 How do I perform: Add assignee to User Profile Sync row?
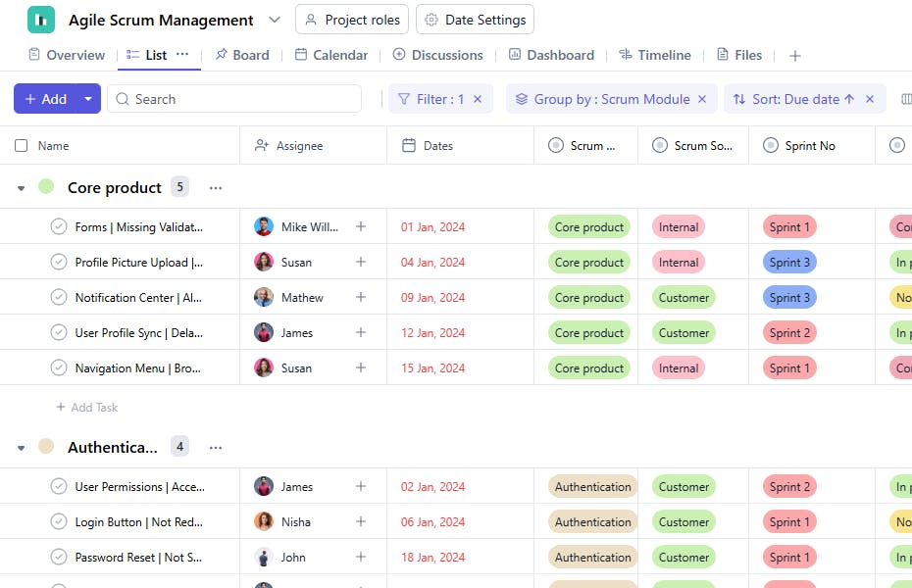(361, 332)
